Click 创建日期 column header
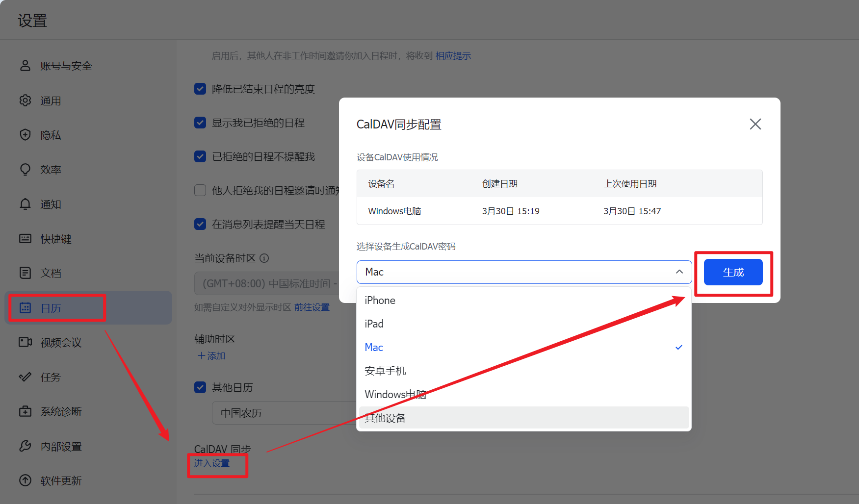859x504 pixels. (499, 184)
